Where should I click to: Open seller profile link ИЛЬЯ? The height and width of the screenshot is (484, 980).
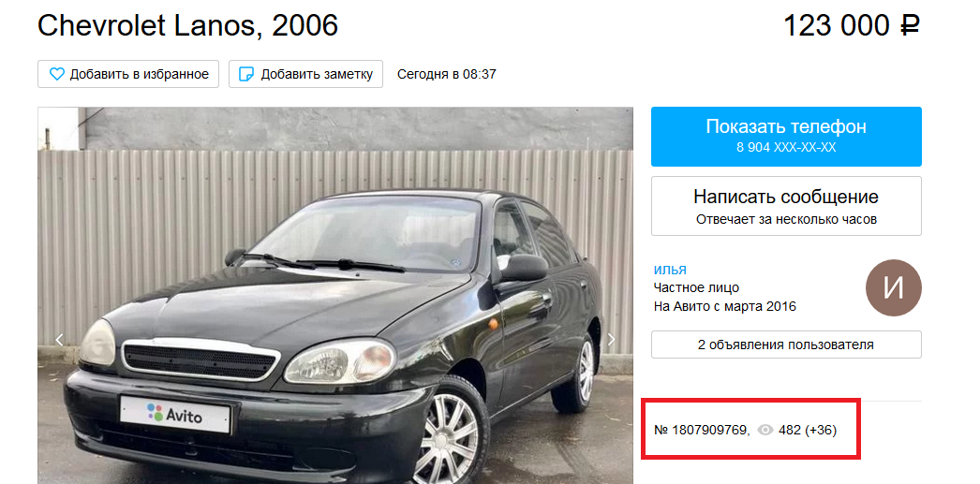point(670,271)
